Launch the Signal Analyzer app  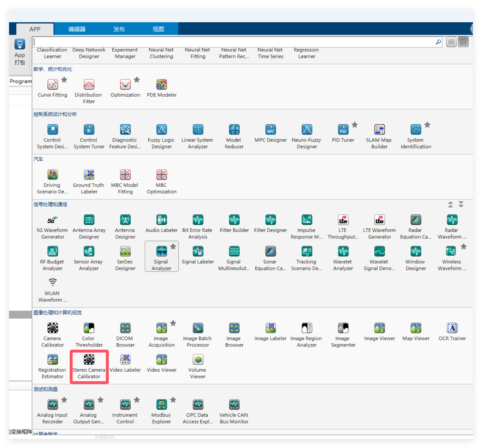coord(162,256)
